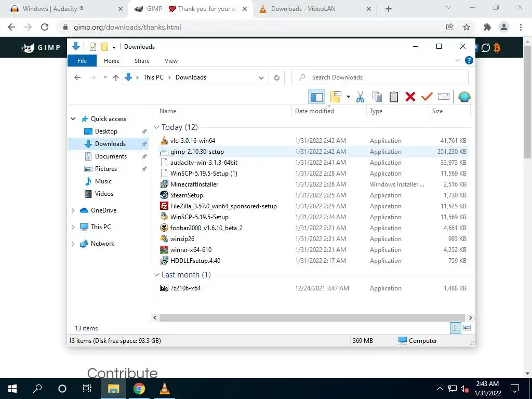Click the Properties icon in title bar
This screenshot has width=532, height=399.
(92, 47)
